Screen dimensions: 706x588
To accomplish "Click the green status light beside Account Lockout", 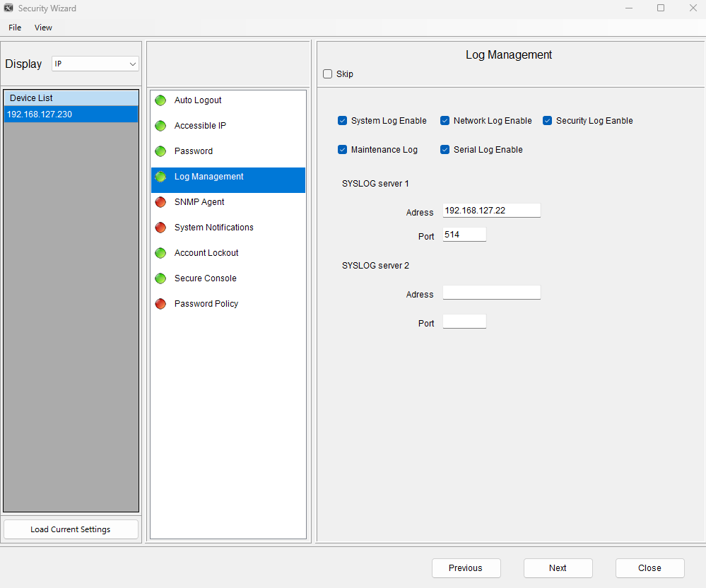I will pyautogui.click(x=160, y=253).
